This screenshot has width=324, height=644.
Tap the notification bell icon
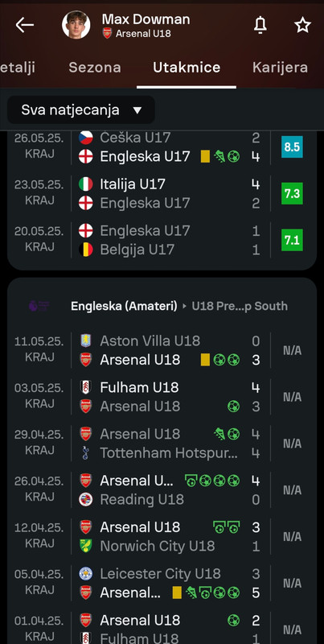[260, 25]
